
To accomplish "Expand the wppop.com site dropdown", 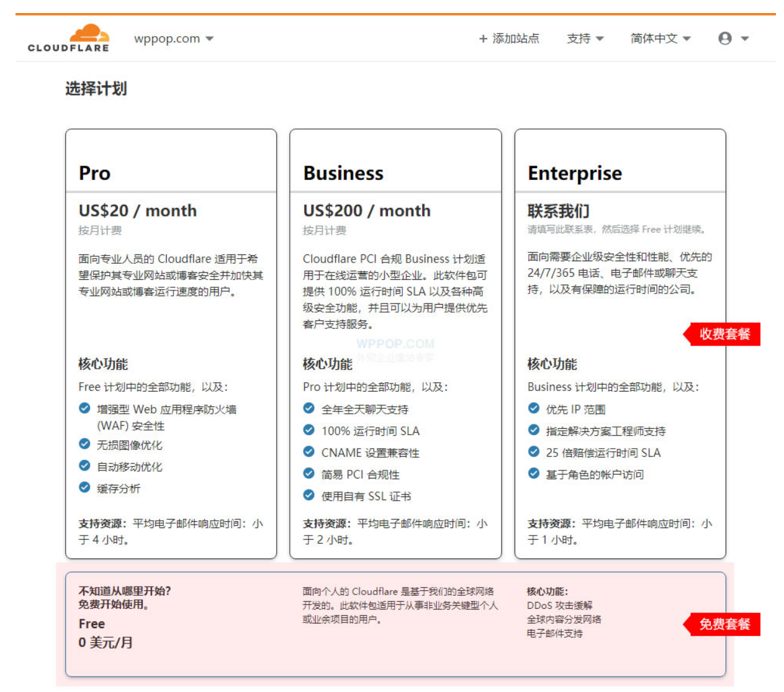I will coord(174,38).
